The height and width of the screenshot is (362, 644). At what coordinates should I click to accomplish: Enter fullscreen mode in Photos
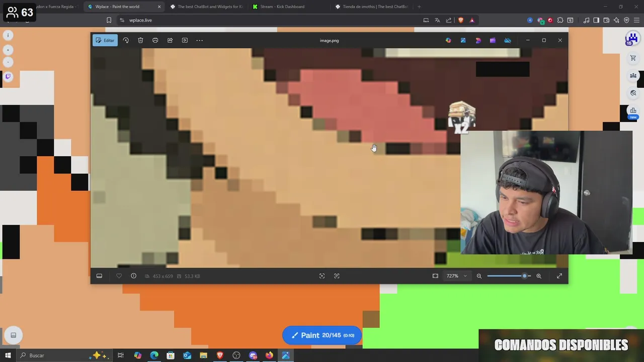point(559,276)
